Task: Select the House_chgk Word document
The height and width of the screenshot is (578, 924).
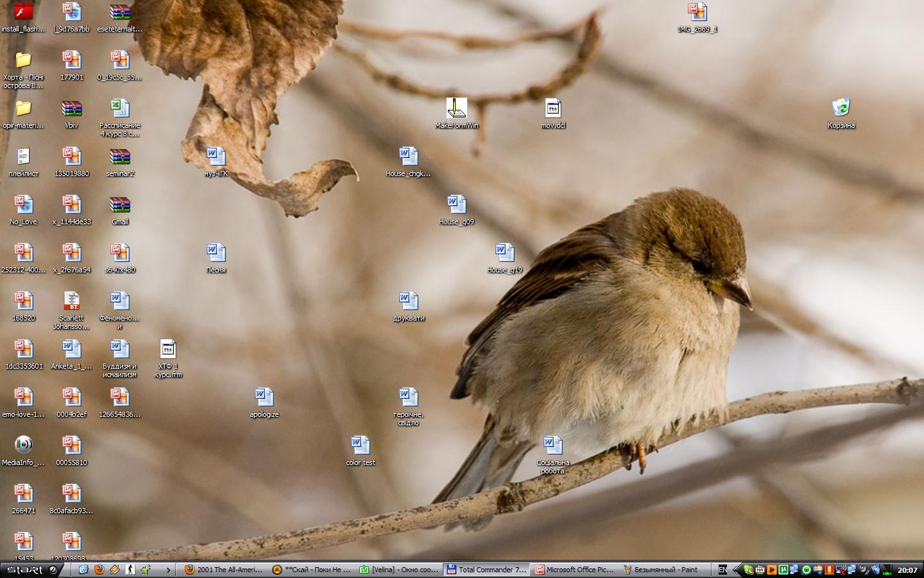Action: click(x=409, y=162)
